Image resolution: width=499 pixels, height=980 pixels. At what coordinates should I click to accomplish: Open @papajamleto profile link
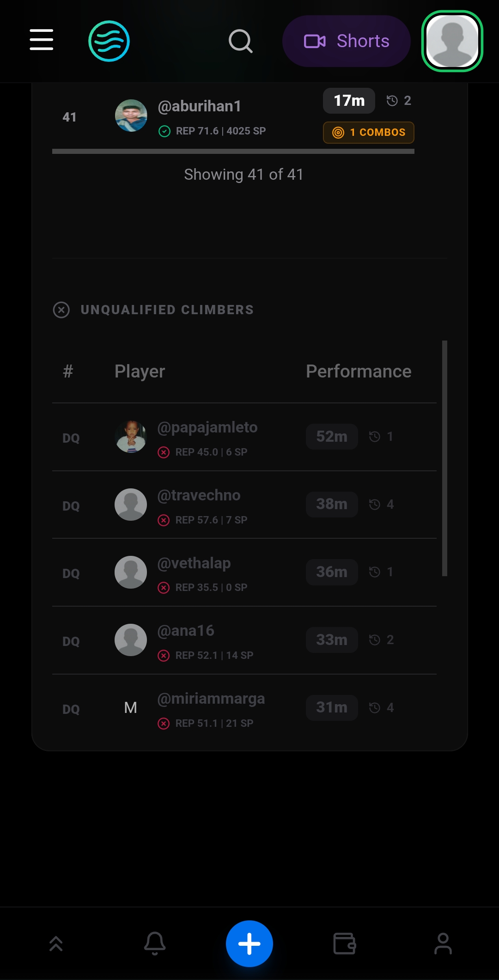207,427
